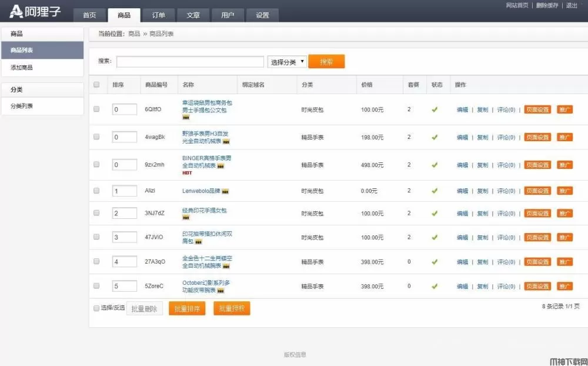Screen dimensions: 588x366
Task: Check the select-all checkbox in table header
Action: pos(96,84)
